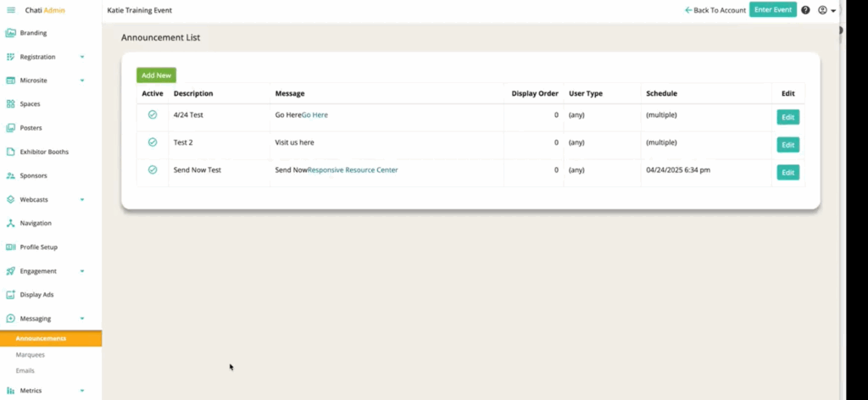
Task: Select the Emails menu item
Action: pyautogui.click(x=25, y=370)
